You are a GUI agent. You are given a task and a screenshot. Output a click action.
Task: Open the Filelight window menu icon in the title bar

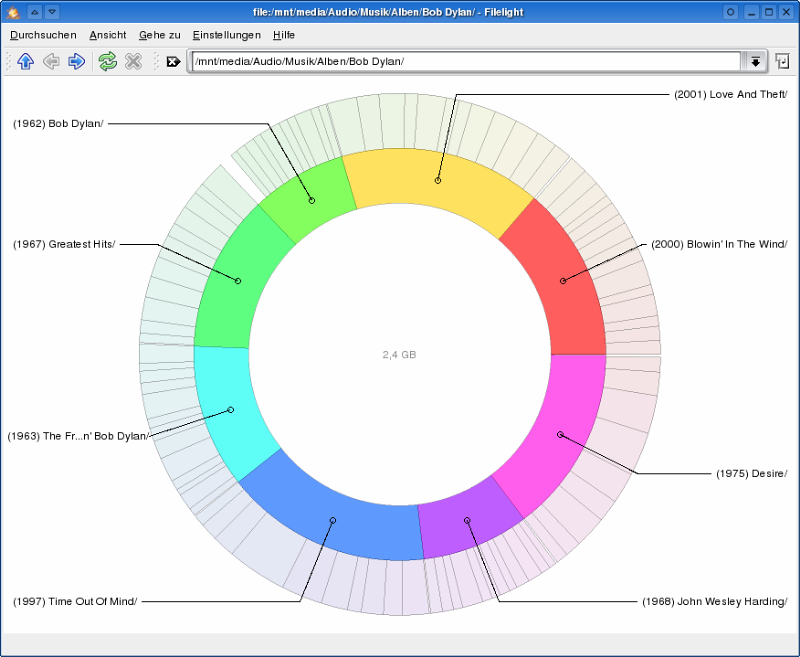point(13,12)
